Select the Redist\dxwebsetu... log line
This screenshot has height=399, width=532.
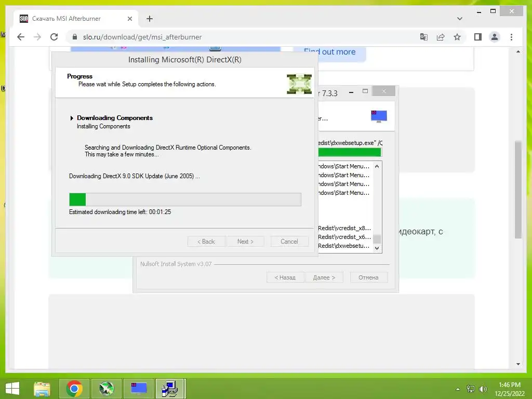tap(344, 246)
